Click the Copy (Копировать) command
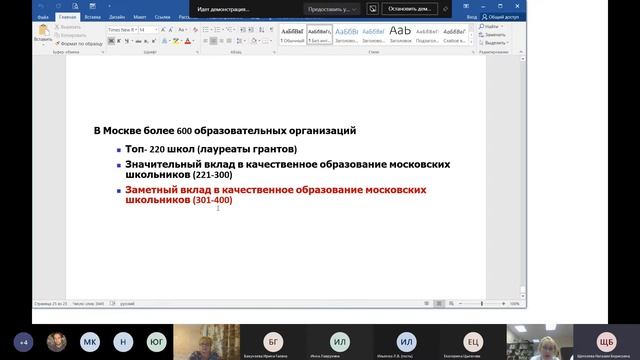This screenshot has height=360, width=640. tap(70, 35)
